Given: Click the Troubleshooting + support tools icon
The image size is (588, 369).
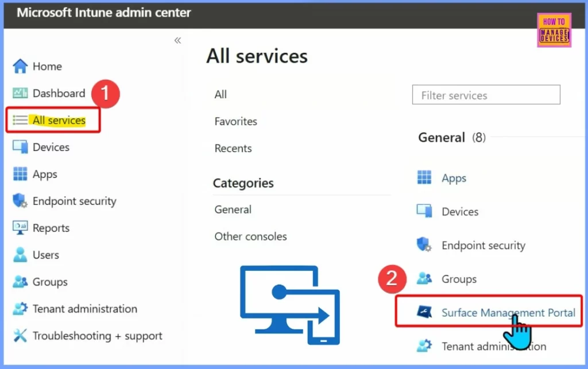Looking at the screenshot, I should [20, 336].
